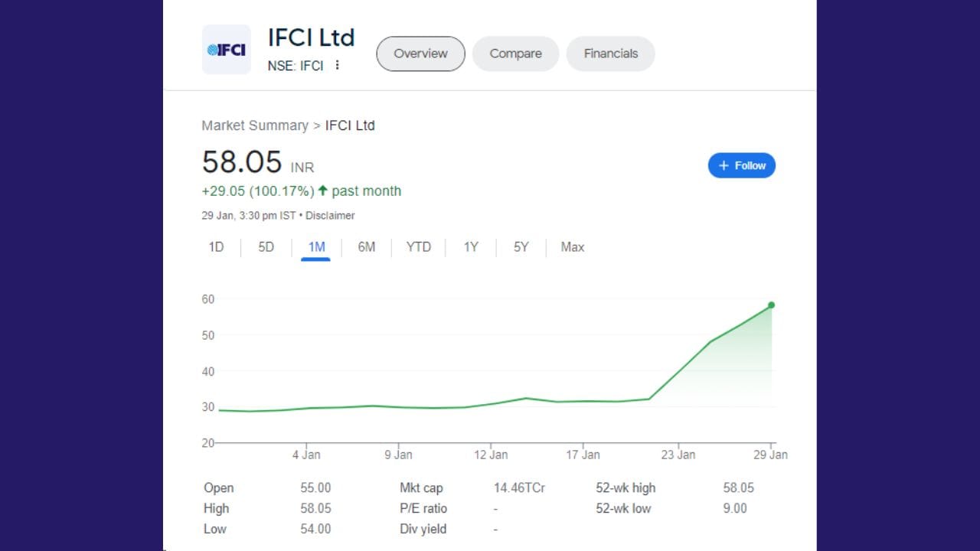This screenshot has height=551, width=980.
Task: Switch to the Compare tab
Action: (515, 54)
